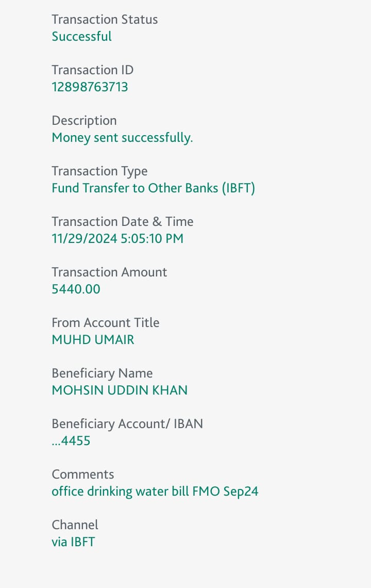Tap the Transaction ID number 12898763713
The width and height of the screenshot is (371, 588).
tap(90, 87)
